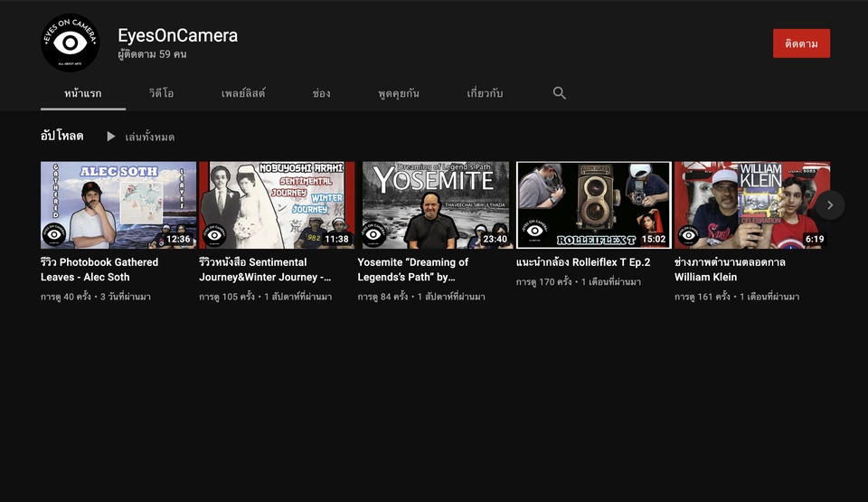Open the Yosemite video thumbnail
The height and width of the screenshot is (502, 868).
click(x=435, y=205)
